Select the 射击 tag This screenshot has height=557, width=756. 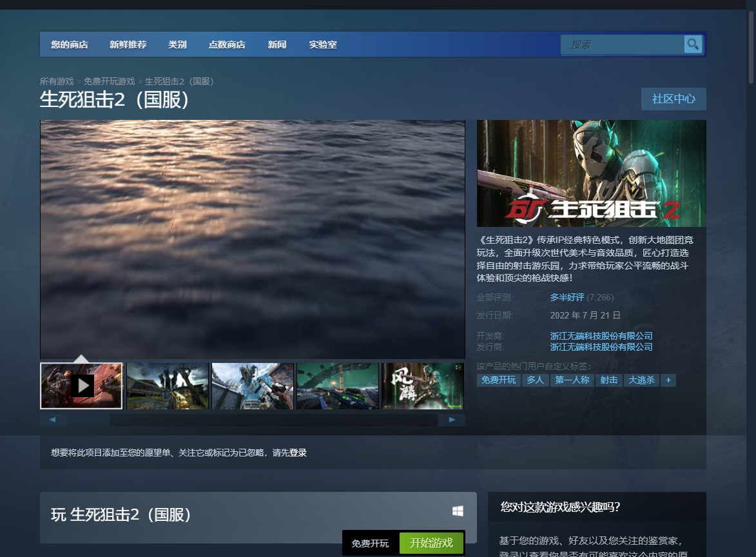(608, 380)
